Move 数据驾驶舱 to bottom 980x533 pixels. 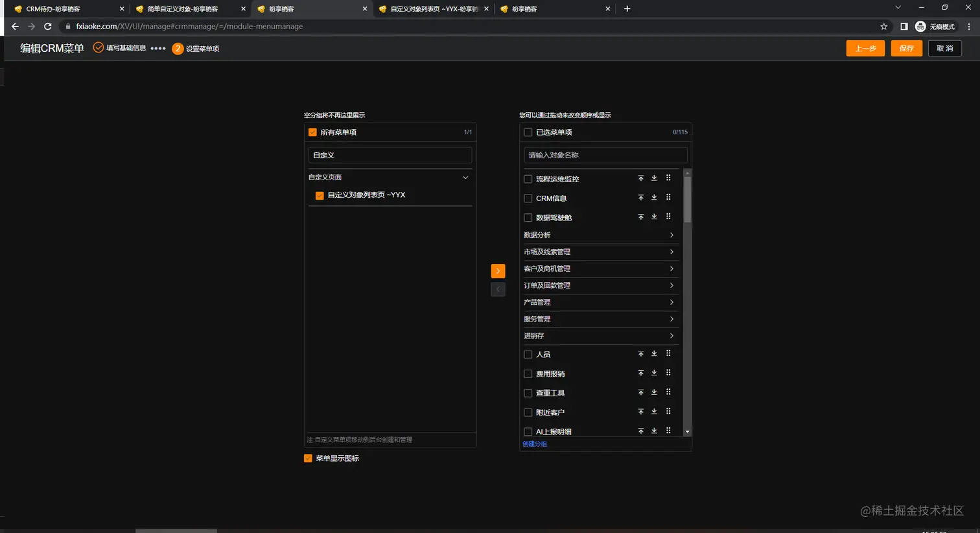654,217
